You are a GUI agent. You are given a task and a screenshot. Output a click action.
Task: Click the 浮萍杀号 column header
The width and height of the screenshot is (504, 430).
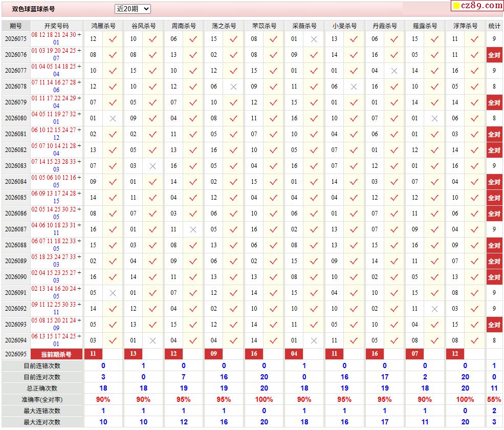tap(465, 26)
